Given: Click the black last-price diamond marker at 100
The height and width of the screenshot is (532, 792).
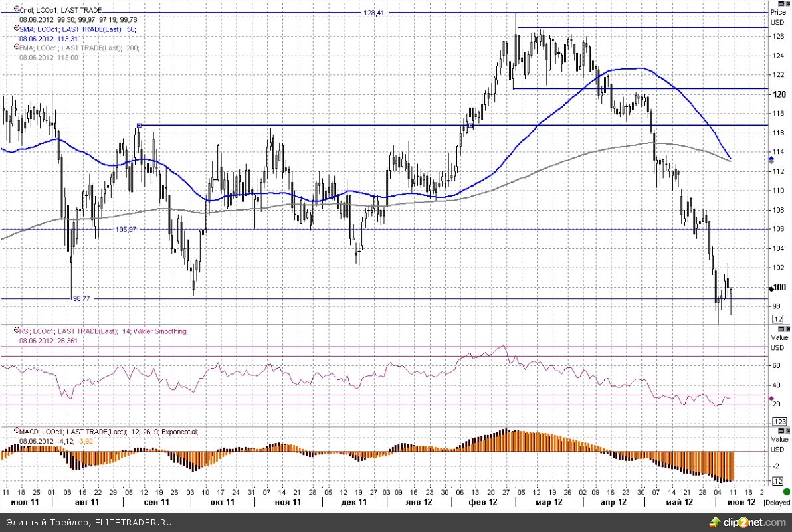Looking at the screenshot, I should [x=771, y=288].
